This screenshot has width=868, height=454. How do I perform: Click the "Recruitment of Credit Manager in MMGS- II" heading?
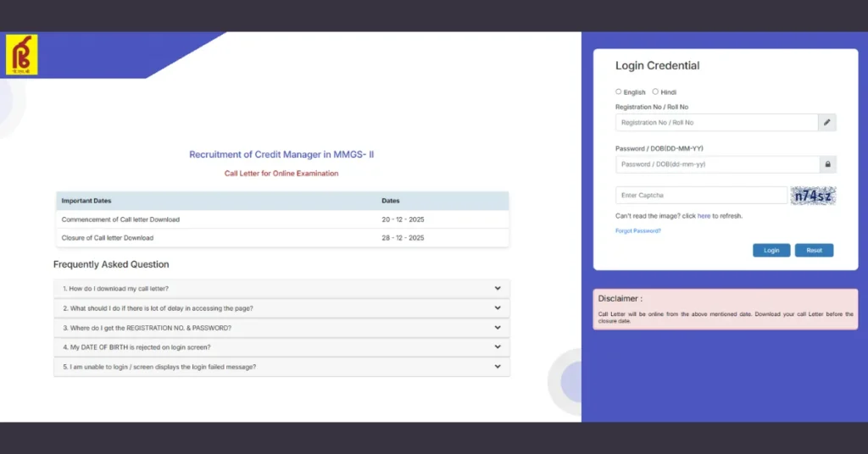click(x=281, y=154)
